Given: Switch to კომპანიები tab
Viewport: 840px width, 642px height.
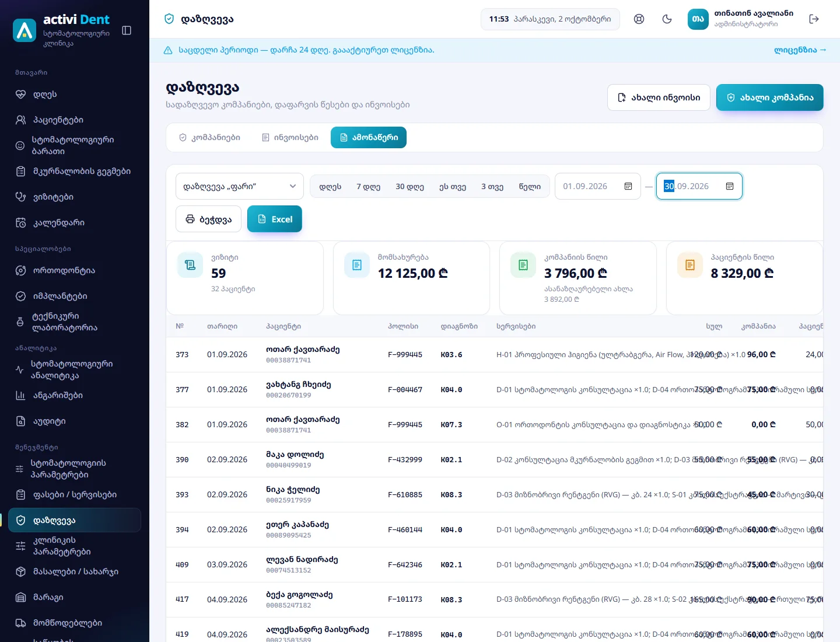Looking at the screenshot, I should click(x=209, y=137).
